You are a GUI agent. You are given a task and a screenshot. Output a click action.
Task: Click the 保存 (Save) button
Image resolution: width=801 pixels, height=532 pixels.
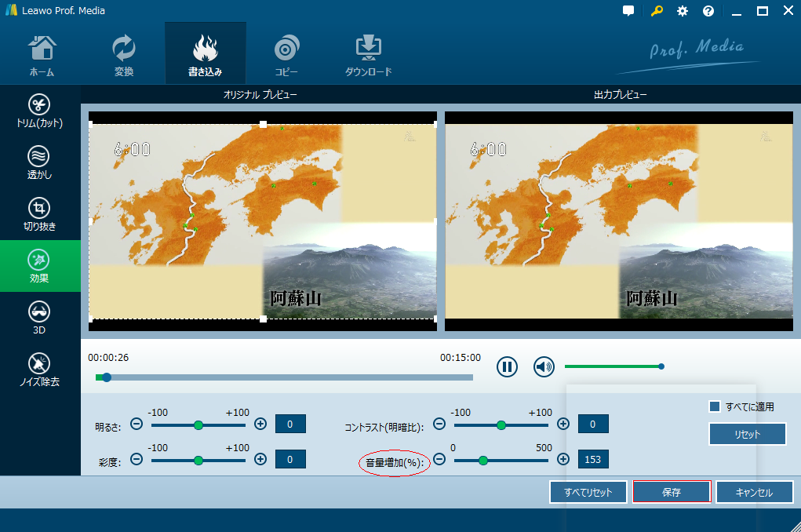(x=671, y=493)
